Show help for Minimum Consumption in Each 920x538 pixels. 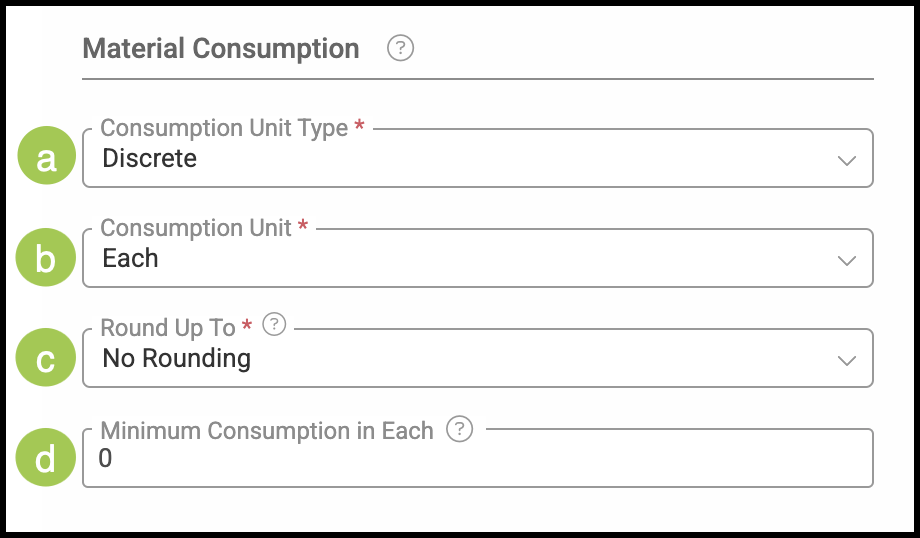459,429
